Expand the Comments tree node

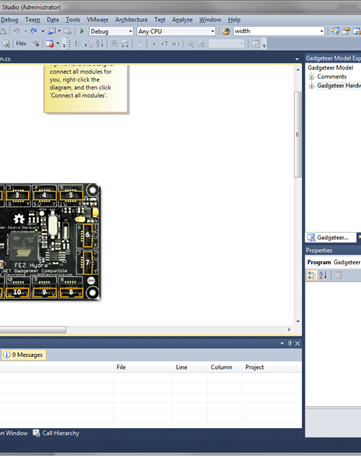pos(311,77)
